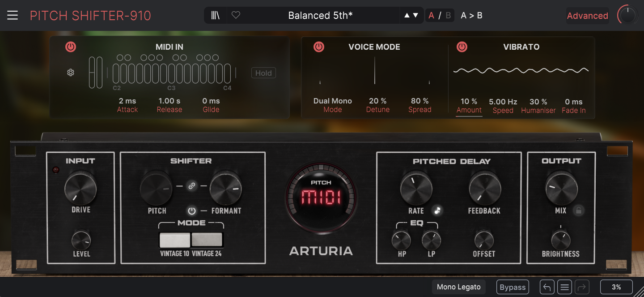Open MIDI In settings gear
644x297 pixels.
(x=71, y=73)
